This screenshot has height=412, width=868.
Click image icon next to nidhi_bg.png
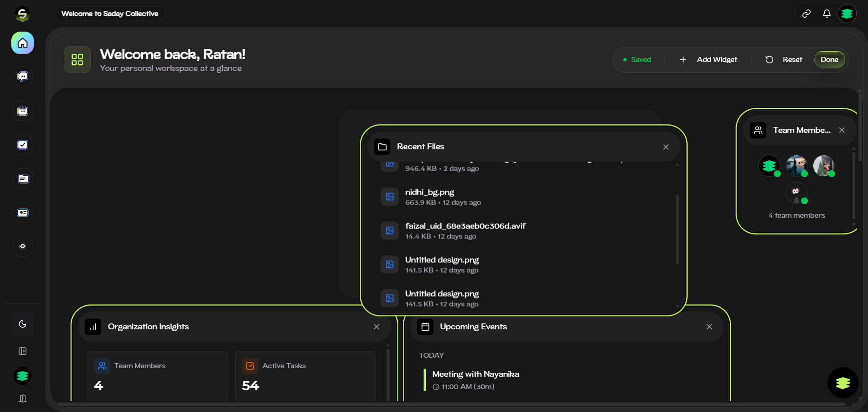pos(390,197)
